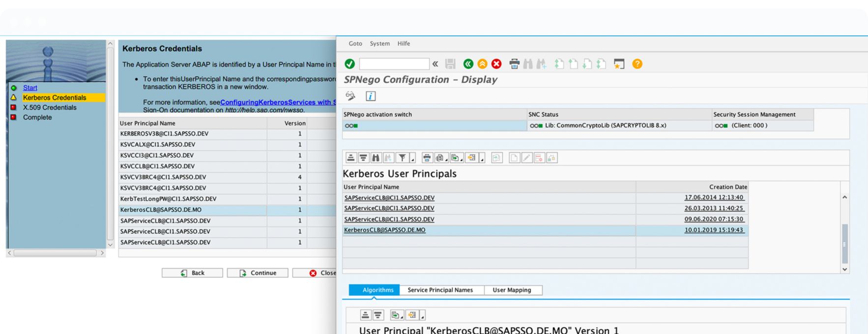Click the horizontal scrollbar under the wizard steps
The height and width of the screenshot is (334, 868).
point(55,253)
